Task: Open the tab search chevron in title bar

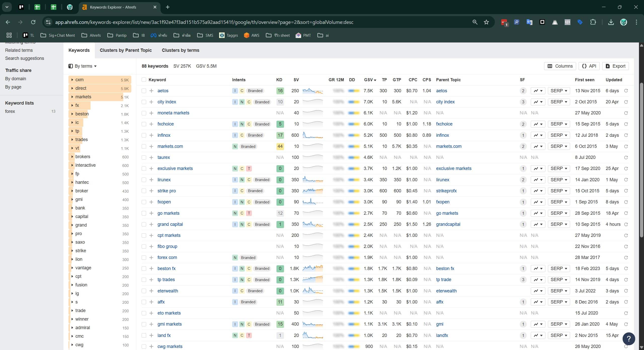Action: (7, 7)
